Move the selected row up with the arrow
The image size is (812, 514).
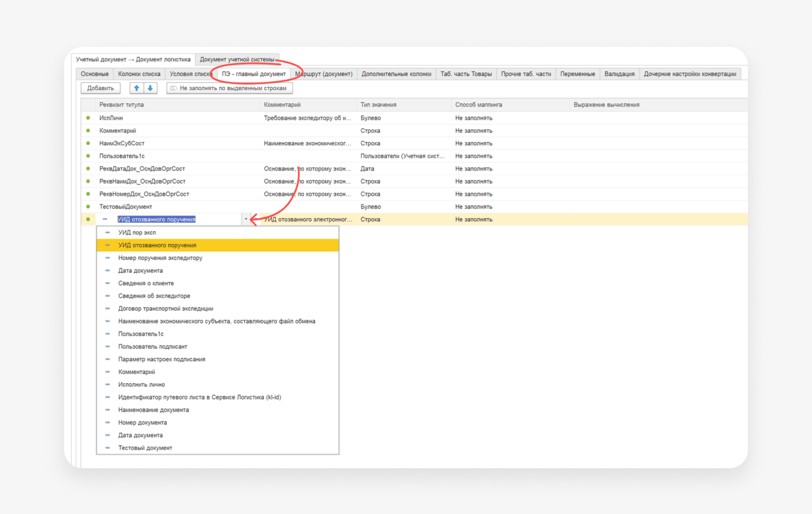click(136, 88)
